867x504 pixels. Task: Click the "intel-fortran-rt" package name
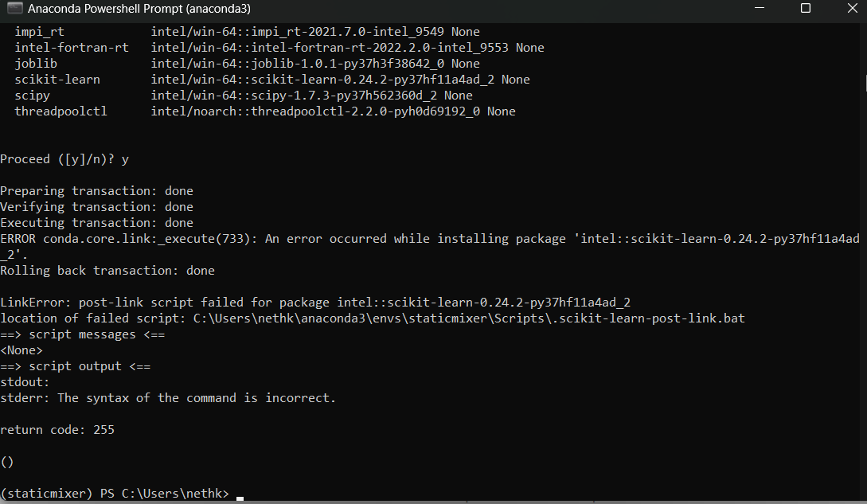(72, 48)
